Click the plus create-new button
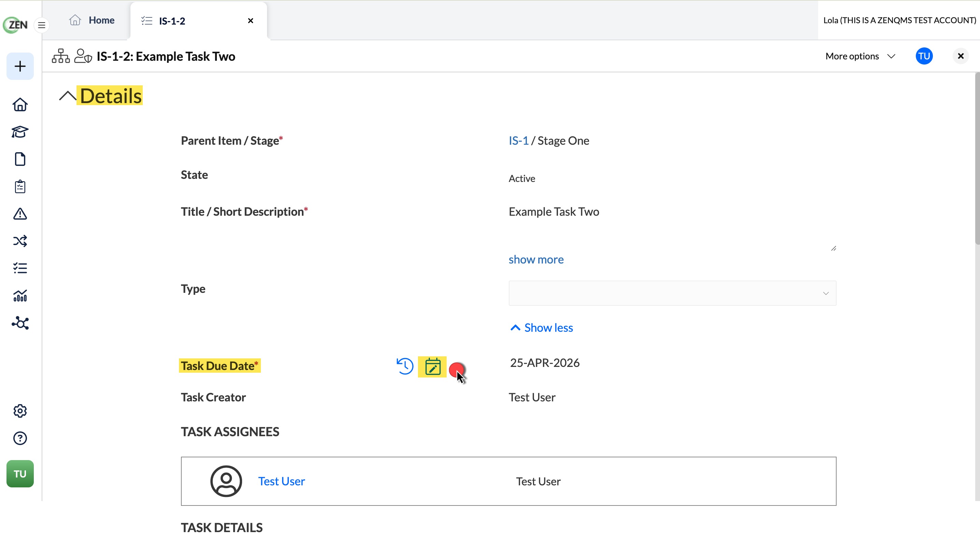980x542 pixels. 20,66
